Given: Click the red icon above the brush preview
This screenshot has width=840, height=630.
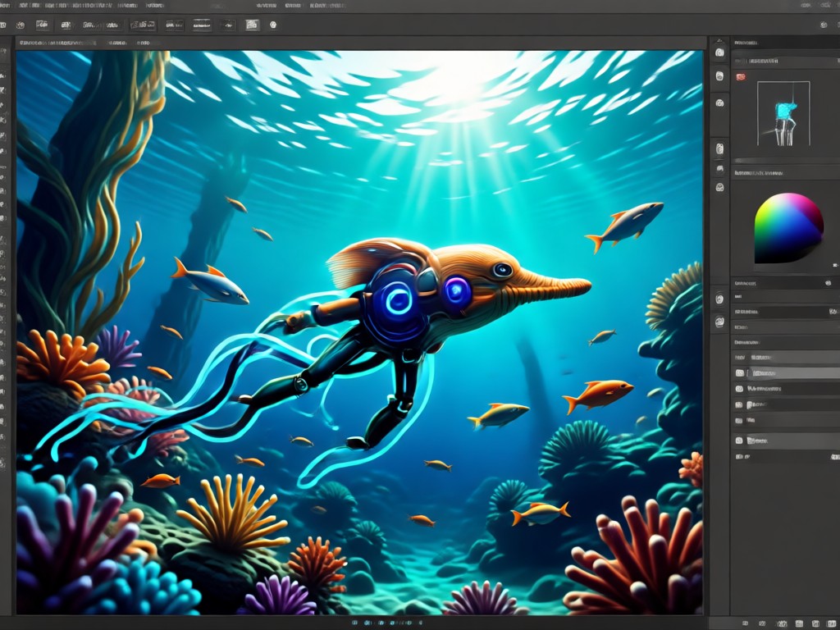Looking at the screenshot, I should coord(741,77).
